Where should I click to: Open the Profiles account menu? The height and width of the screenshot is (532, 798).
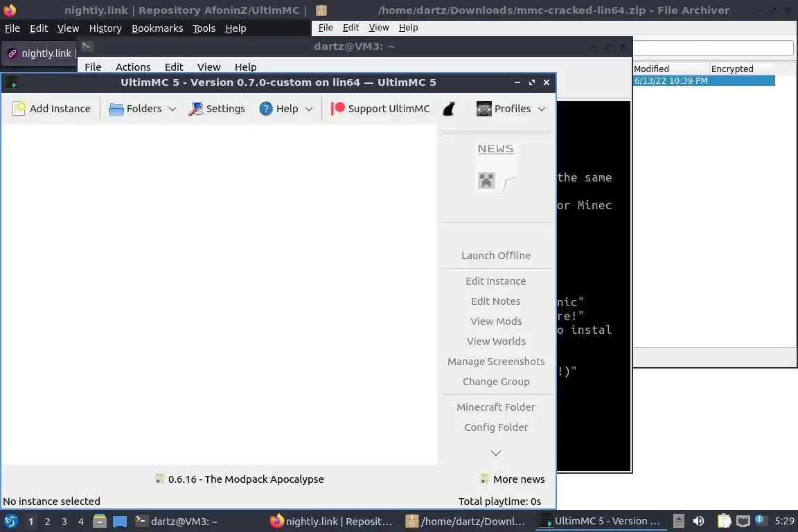(x=504, y=109)
